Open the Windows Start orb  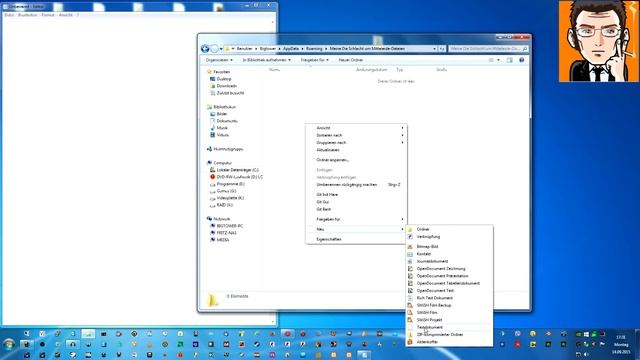[9, 344]
